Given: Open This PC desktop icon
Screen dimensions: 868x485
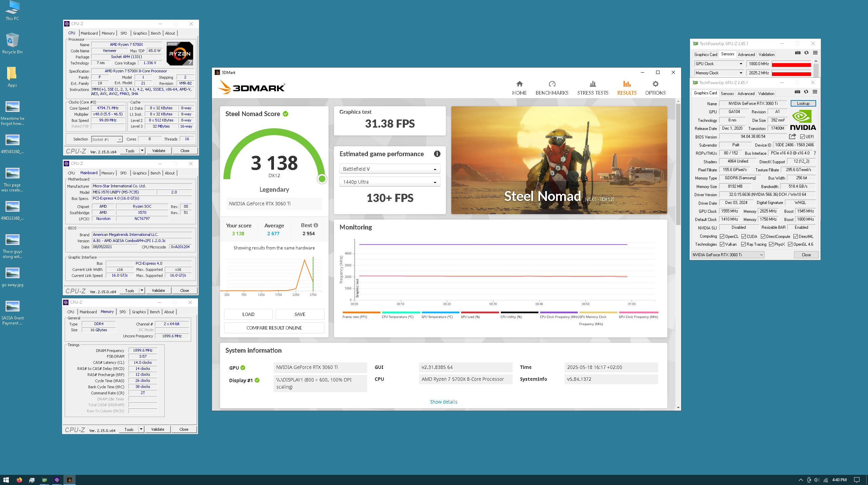Looking at the screenshot, I should [x=12, y=11].
